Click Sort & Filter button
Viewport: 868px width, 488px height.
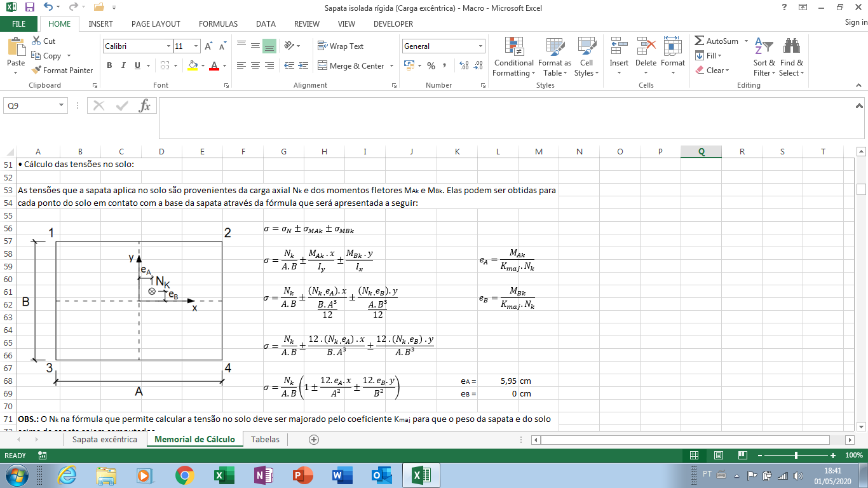[x=764, y=57]
